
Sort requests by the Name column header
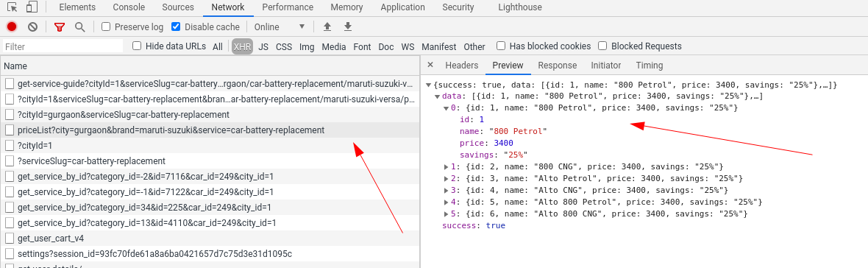[210, 66]
